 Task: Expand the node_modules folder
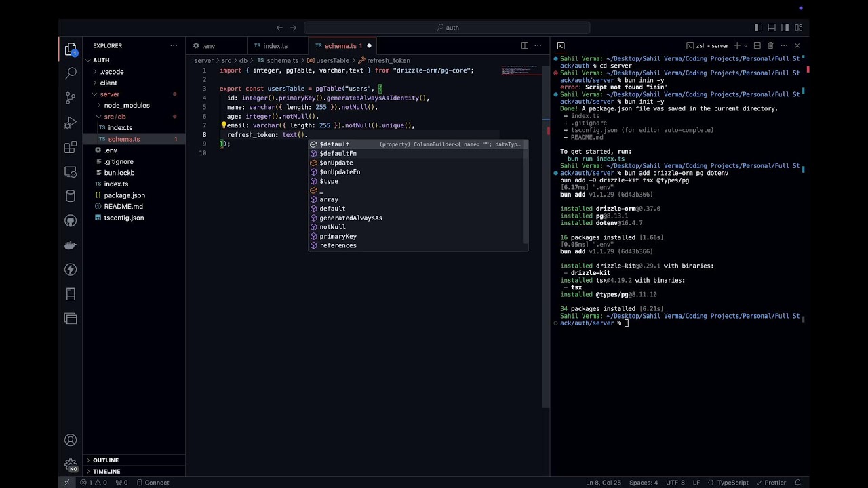coord(134,106)
